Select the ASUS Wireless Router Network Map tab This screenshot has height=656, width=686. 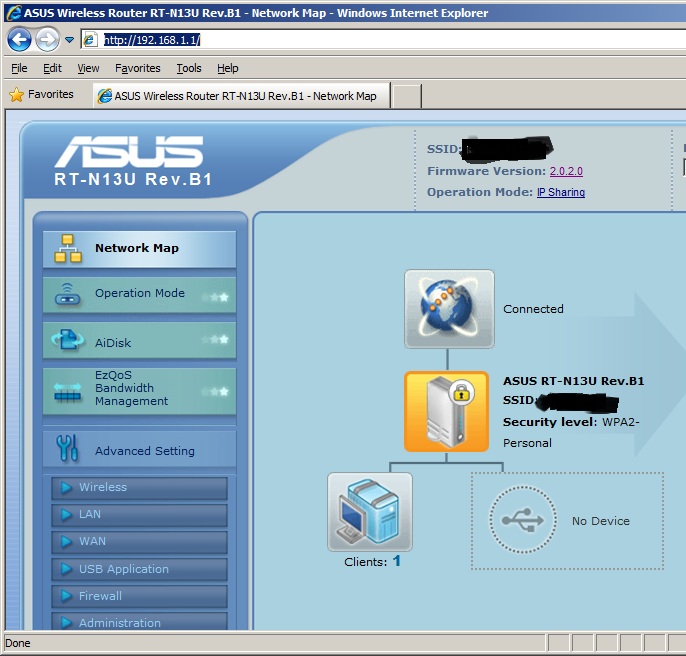(x=241, y=95)
